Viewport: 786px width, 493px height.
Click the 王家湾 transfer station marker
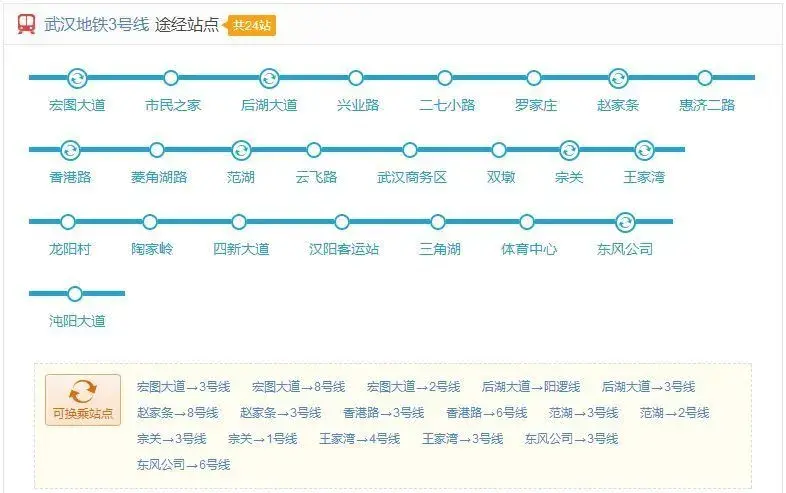(644, 150)
